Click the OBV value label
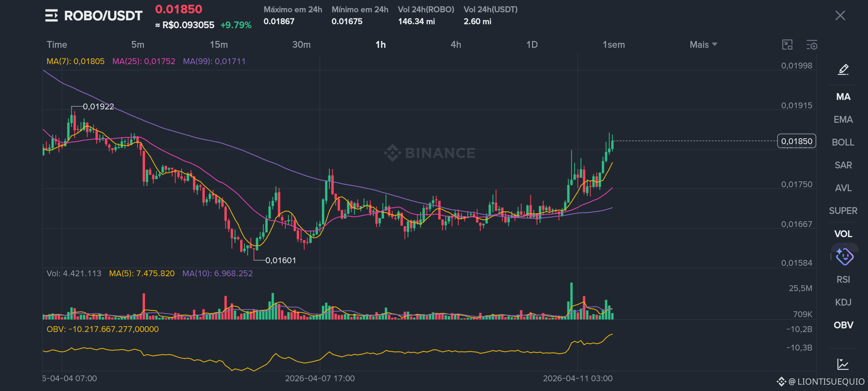 (x=102, y=329)
